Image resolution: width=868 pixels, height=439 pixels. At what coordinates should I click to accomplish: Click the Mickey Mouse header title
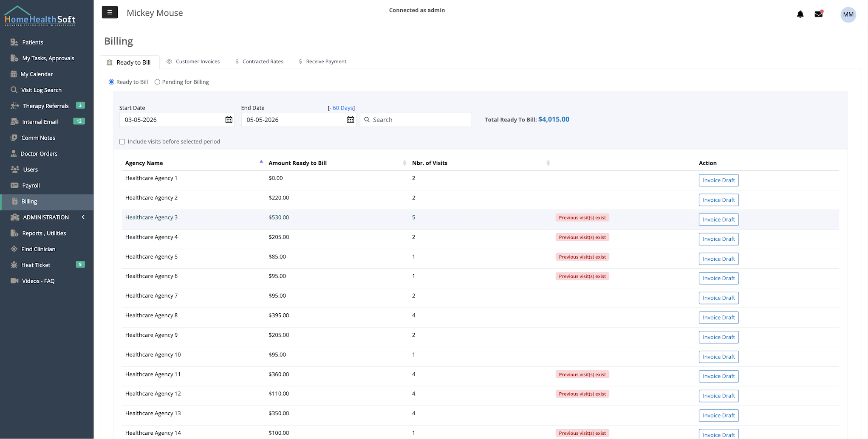click(155, 13)
